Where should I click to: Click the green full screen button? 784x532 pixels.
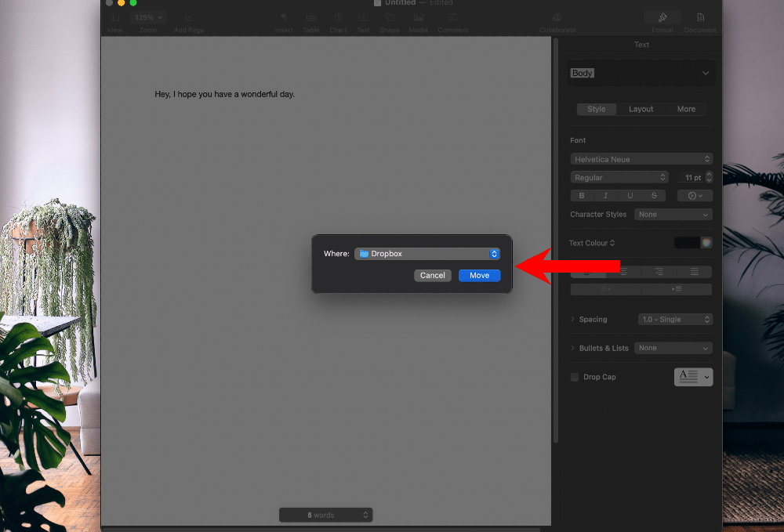(133, 2)
